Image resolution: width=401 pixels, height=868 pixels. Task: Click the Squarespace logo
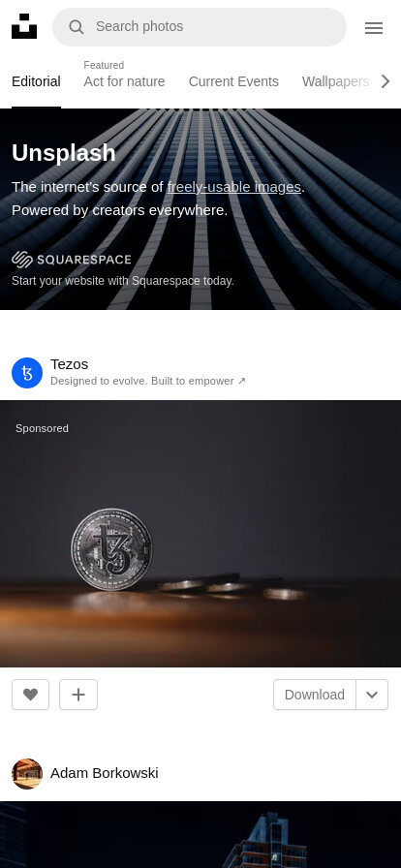(x=72, y=259)
